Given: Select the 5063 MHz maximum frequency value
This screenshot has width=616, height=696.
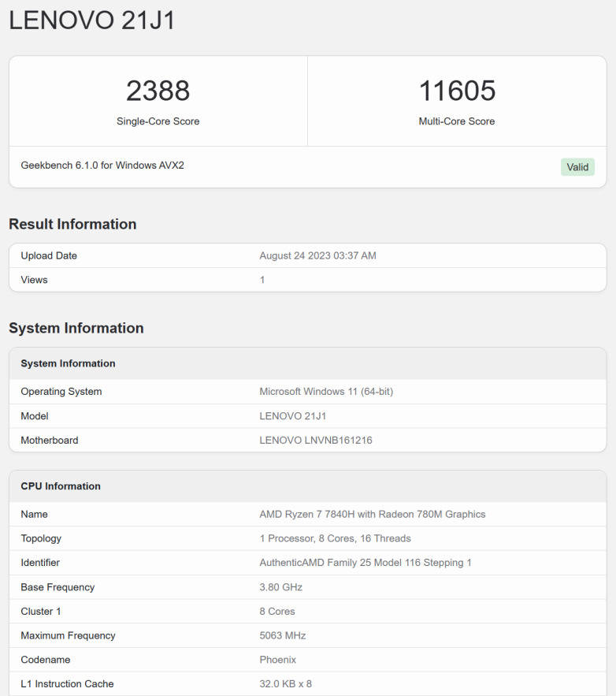Looking at the screenshot, I should 283,635.
